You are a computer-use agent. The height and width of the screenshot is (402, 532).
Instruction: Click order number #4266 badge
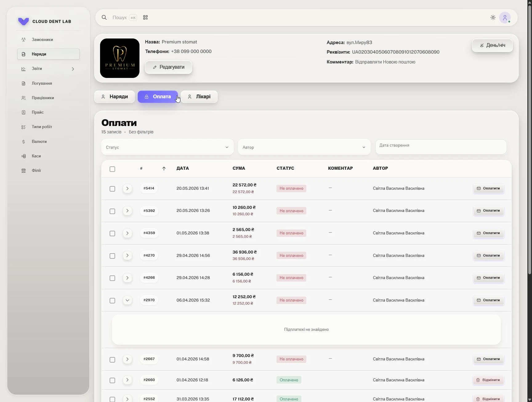pyautogui.click(x=149, y=278)
